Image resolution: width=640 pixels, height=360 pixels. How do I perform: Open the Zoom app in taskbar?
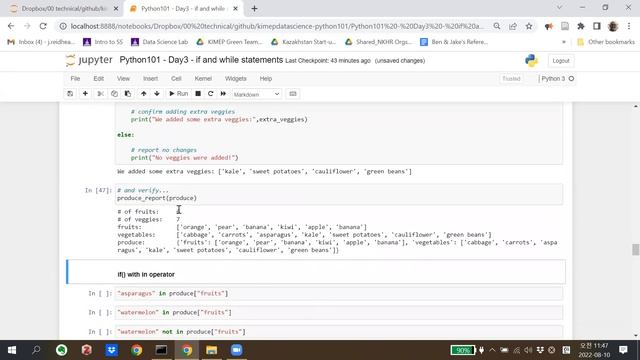(x=236, y=350)
